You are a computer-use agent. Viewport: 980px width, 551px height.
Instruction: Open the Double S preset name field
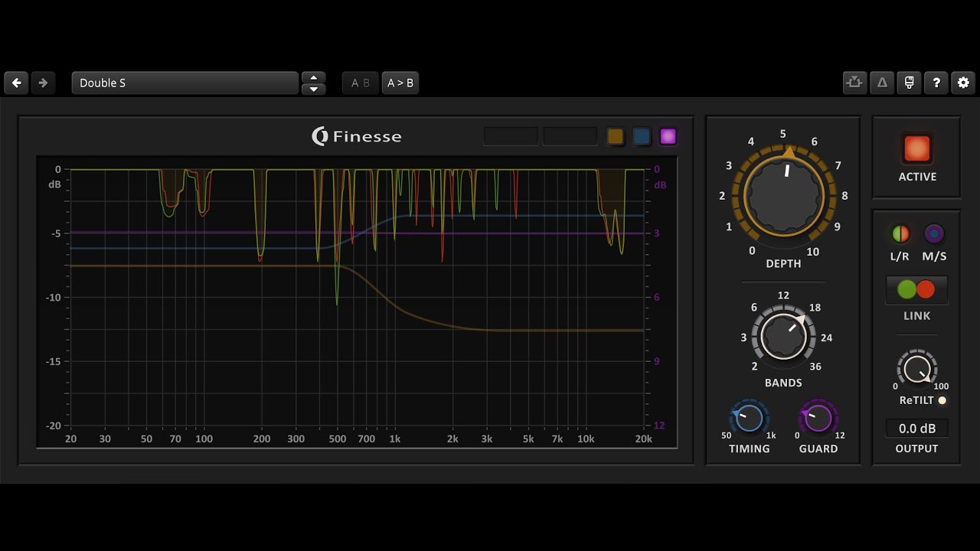(185, 83)
